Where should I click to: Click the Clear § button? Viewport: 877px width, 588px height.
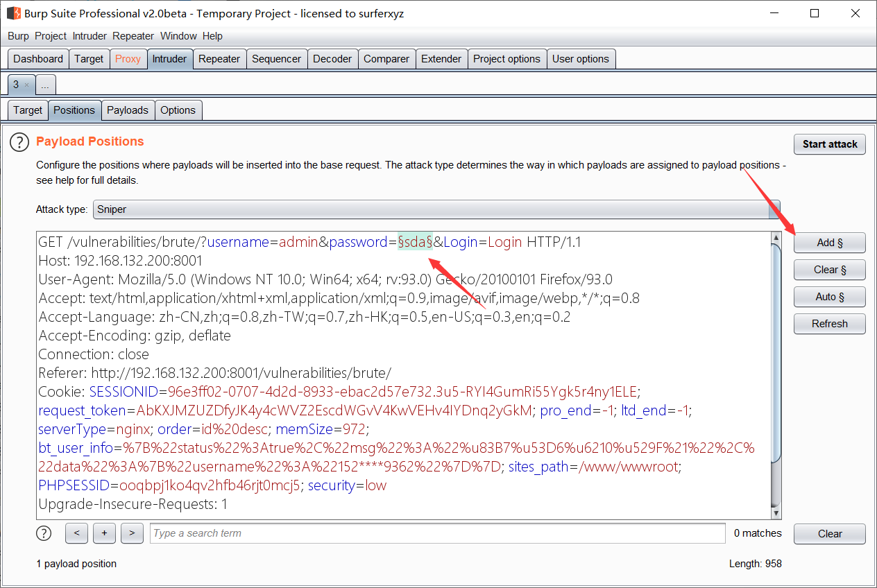click(829, 270)
